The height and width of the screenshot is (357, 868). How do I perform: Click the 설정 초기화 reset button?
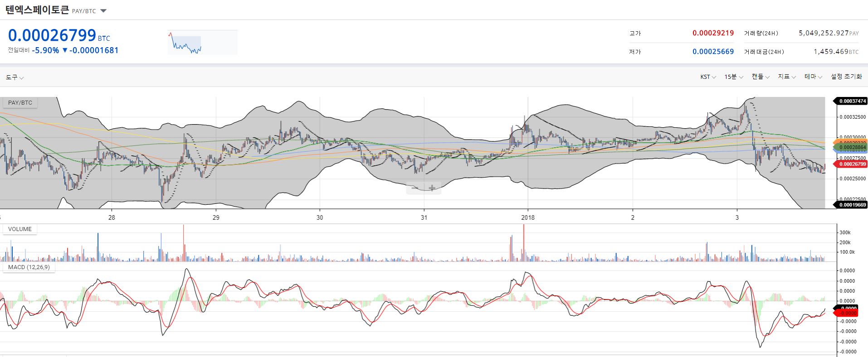pyautogui.click(x=846, y=77)
